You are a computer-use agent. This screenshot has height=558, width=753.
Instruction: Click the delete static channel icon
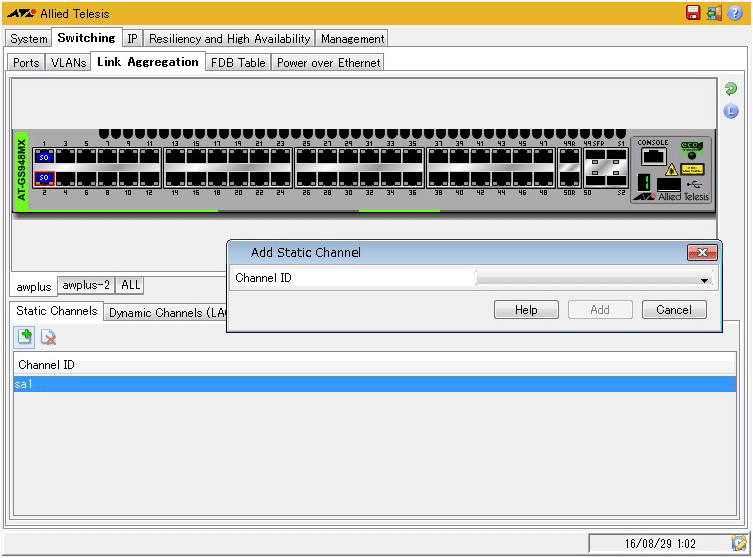point(48,337)
